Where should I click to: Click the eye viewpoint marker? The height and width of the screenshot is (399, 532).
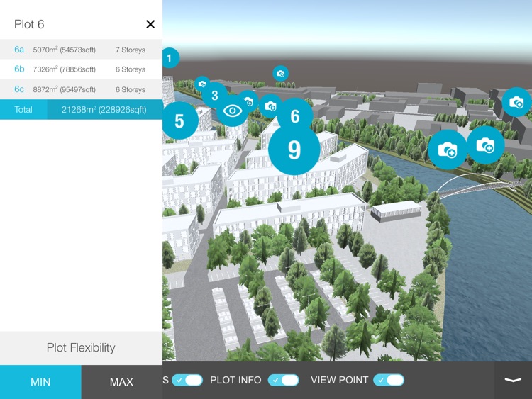(x=233, y=111)
